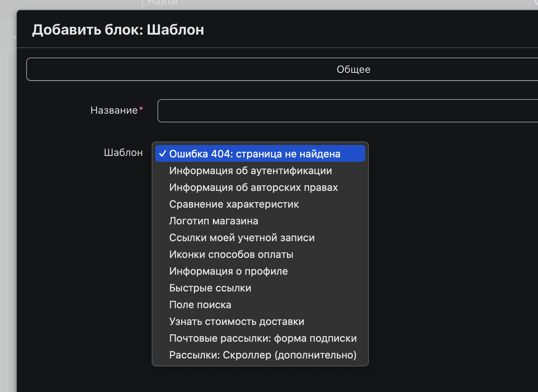538x392 pixels.
Task: Pick "Поле поиска" from dropdown list
Action: (x=260, y=305)
